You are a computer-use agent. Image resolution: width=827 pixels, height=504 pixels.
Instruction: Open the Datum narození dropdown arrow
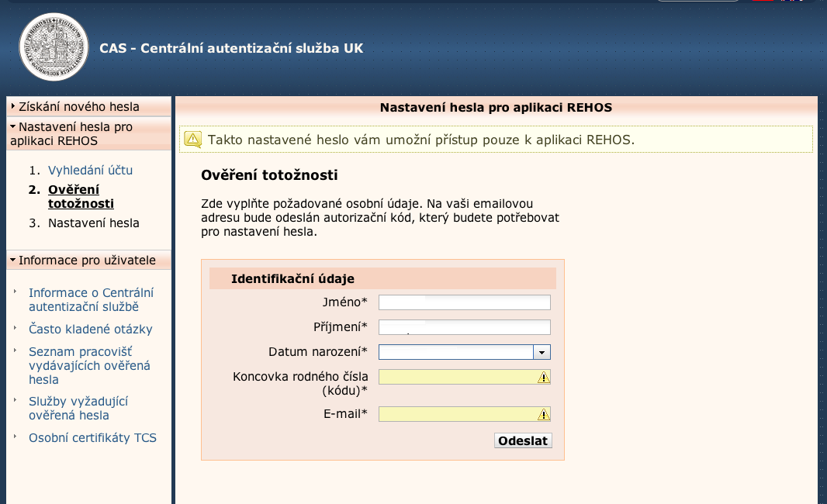point(542,352)
